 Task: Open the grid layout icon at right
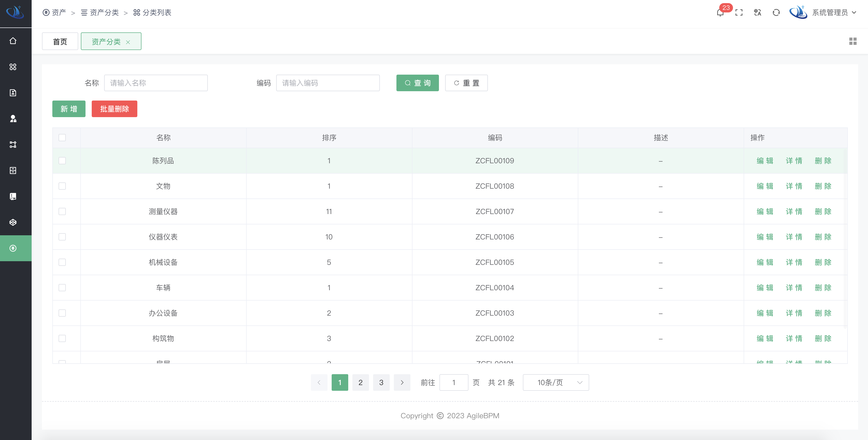click(x=853, y=41)
